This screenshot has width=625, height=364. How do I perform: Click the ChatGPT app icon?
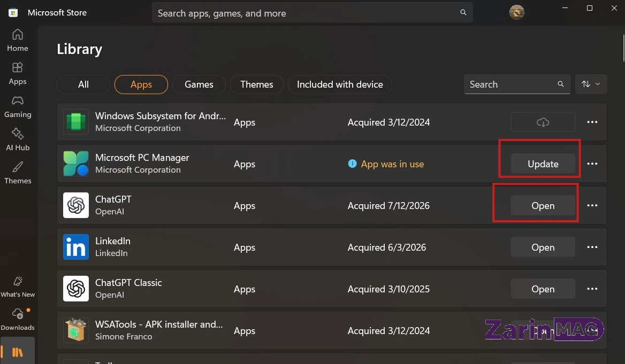(76, 205)
